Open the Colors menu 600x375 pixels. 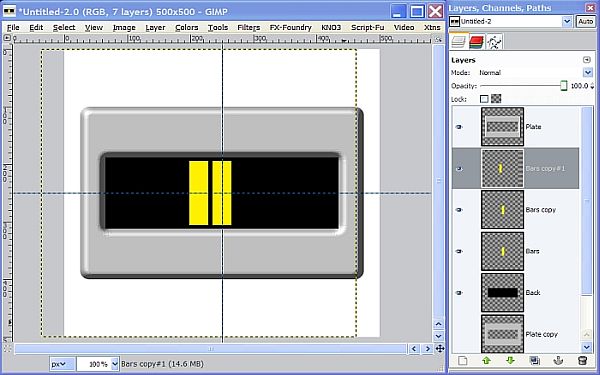187,28
